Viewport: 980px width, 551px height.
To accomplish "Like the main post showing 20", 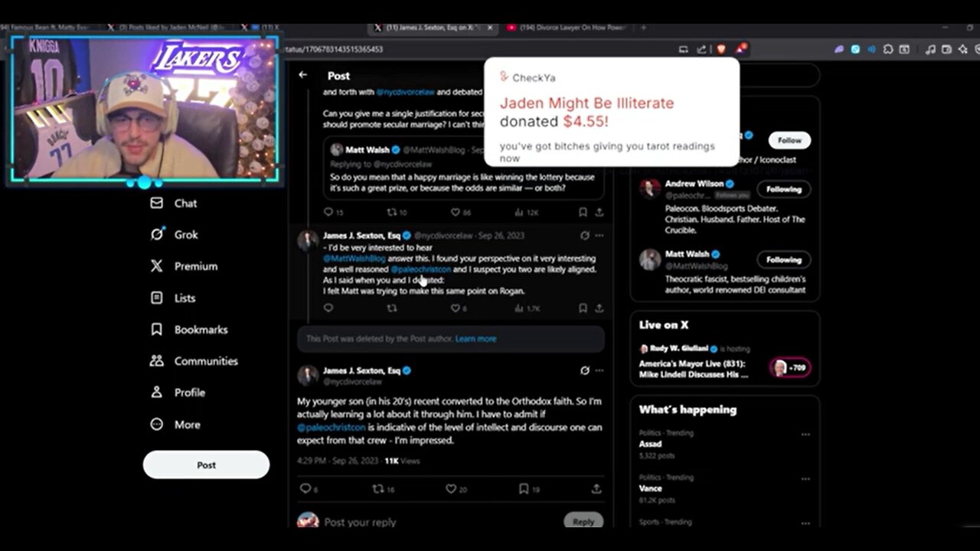I will coord(451,488).
